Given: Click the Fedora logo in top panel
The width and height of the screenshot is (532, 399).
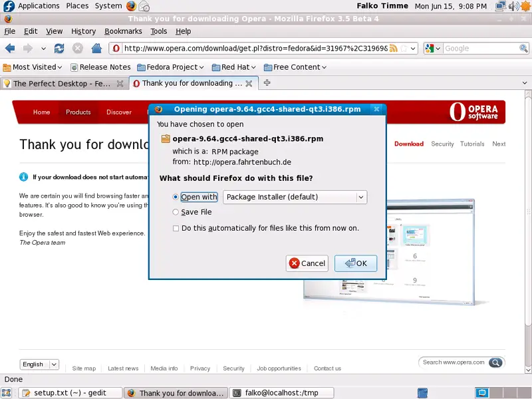Looking at the screenshot, I should (9, 6).
